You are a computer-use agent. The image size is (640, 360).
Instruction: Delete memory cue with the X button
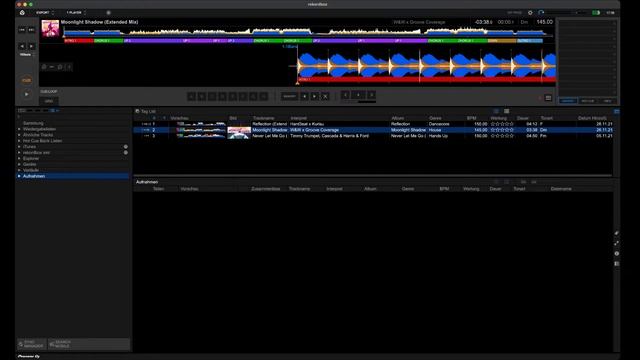(x=325, y=96)
